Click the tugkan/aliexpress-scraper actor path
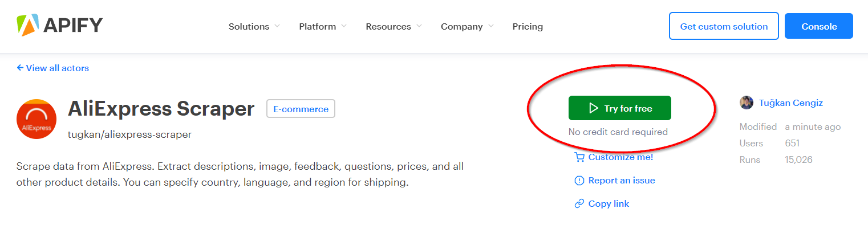The height and width of the screenshot is (225, 868). (129, 134)
